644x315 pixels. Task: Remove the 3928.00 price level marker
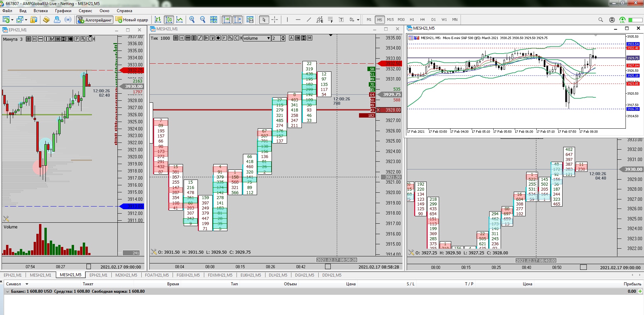[x=378, y=110]
